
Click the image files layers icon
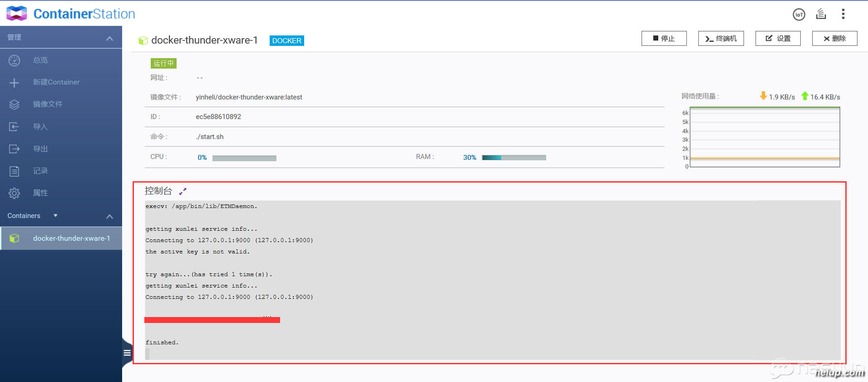pos(15,104)
